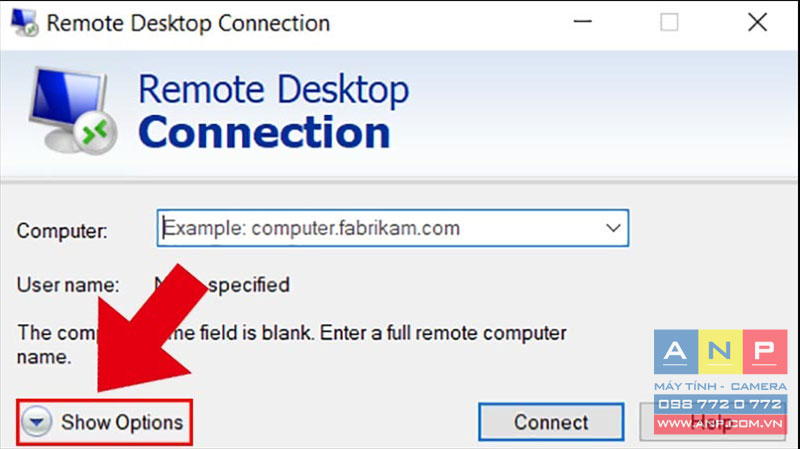Click the blue A logo square
Screen dimensions: 800x449
tap(676, 352)
